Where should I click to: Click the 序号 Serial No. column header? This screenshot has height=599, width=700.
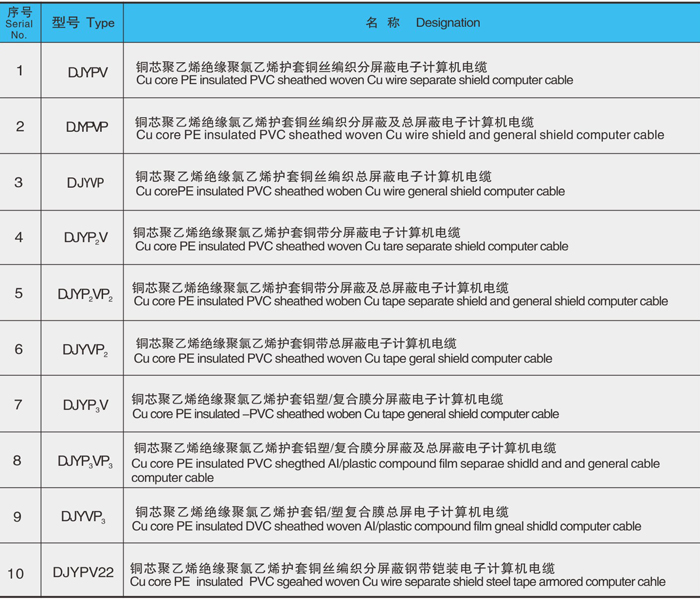(x=19, y=22)
